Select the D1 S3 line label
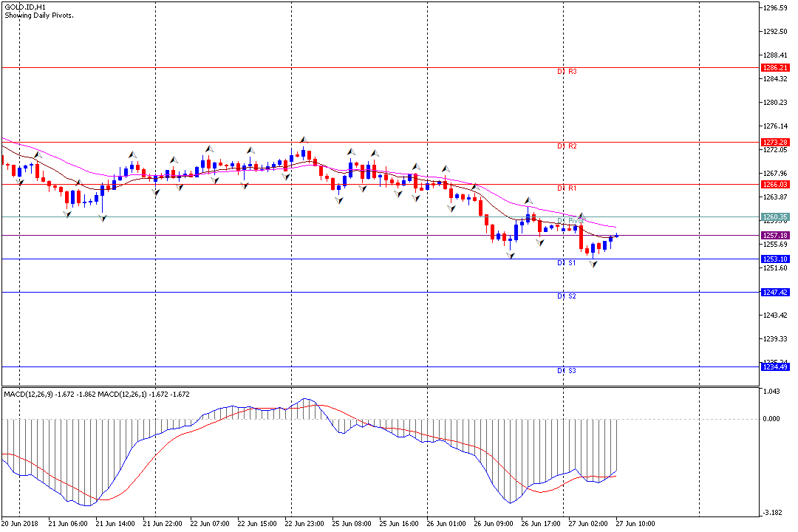The height and width of the screenshot is (532, 798). (x=567, y=370)
